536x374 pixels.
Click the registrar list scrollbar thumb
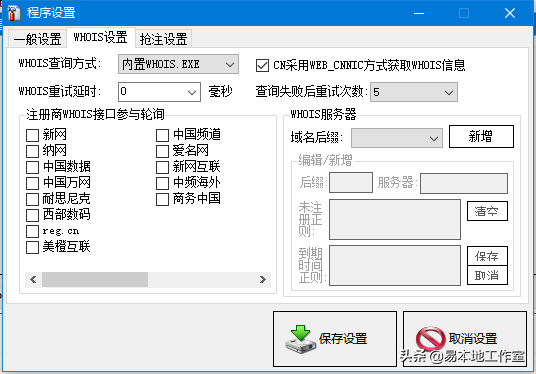(95, 280)
